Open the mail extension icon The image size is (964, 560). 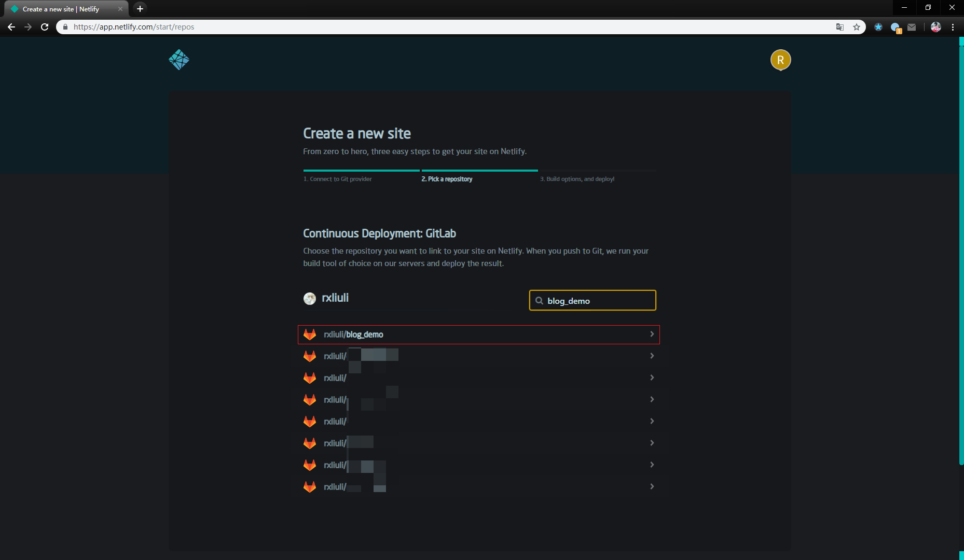point(912,27)
